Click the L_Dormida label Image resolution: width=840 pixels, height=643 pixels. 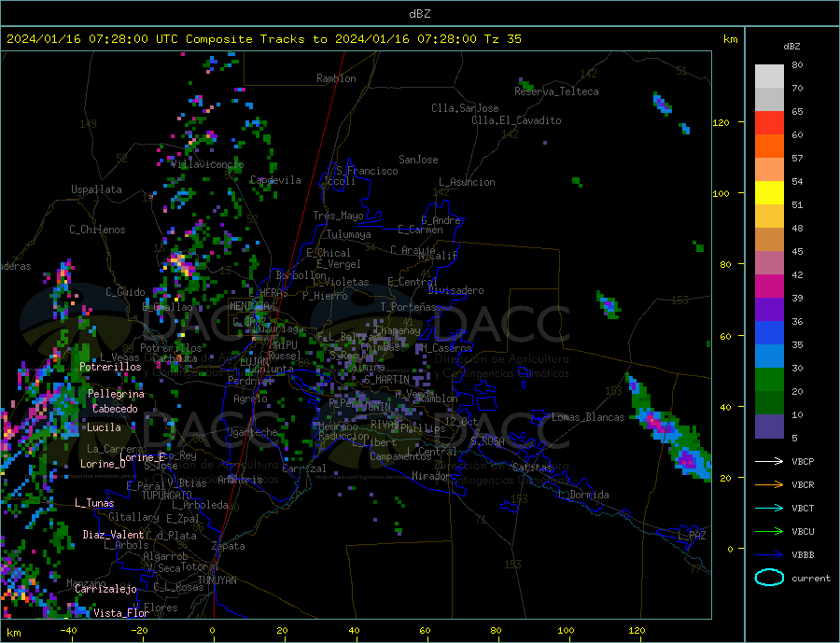click(x=584, y=495)
